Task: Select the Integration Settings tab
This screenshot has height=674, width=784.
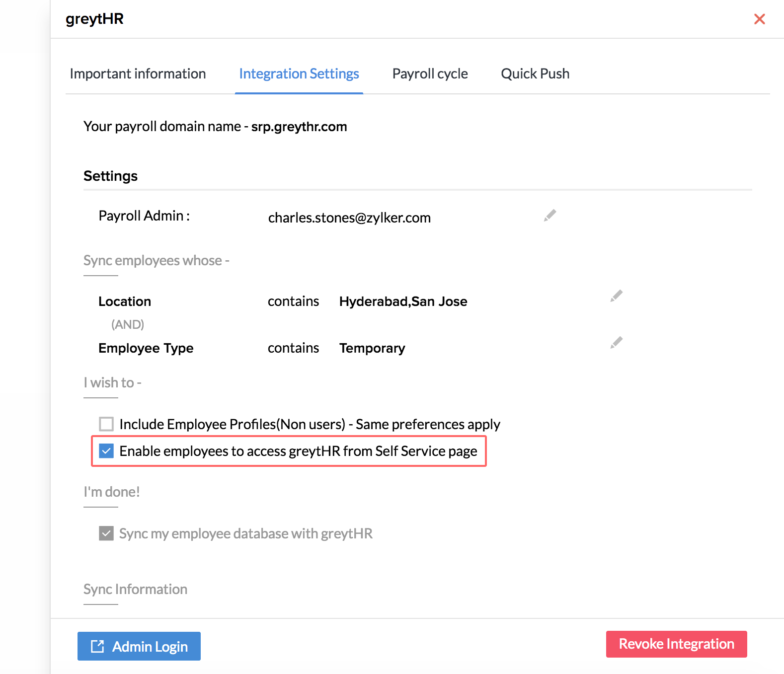Action: click(x=299, y=74)
